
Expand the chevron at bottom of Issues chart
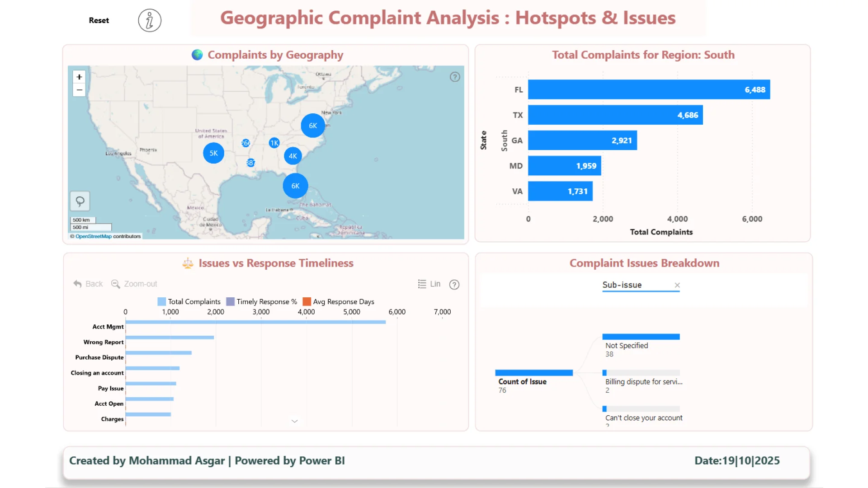295,421
